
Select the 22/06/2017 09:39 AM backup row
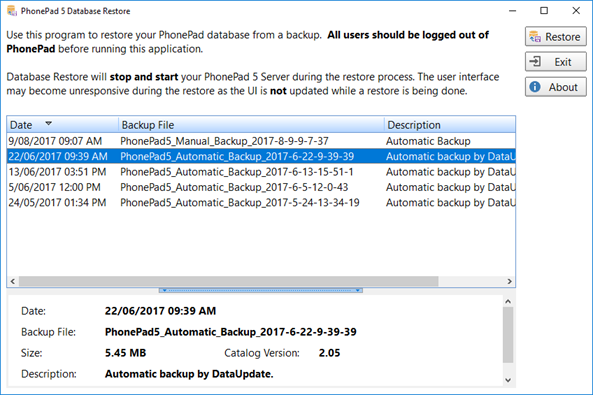click(261, 156)
